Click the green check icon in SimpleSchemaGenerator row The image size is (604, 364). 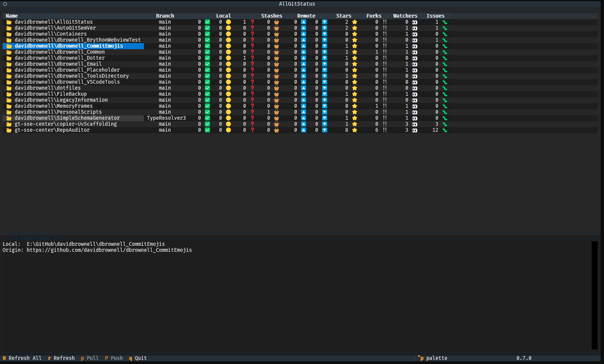point(207,118)
